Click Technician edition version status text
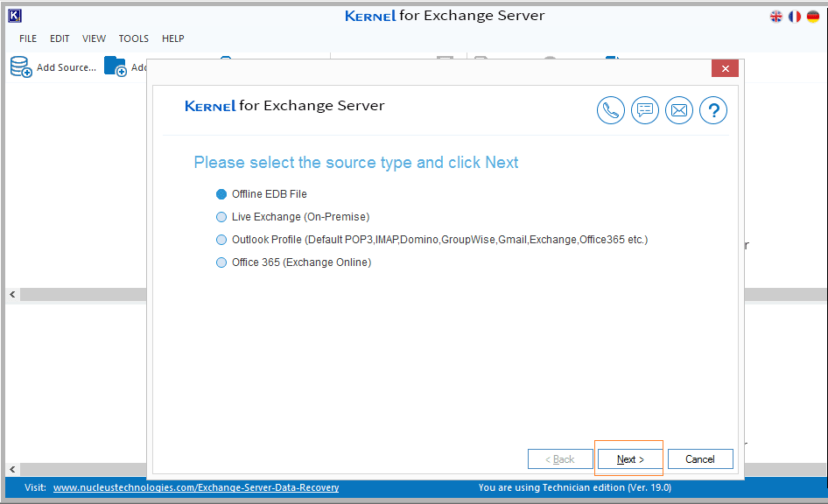This screenshot has width=828, height=504. pos(574,487)
